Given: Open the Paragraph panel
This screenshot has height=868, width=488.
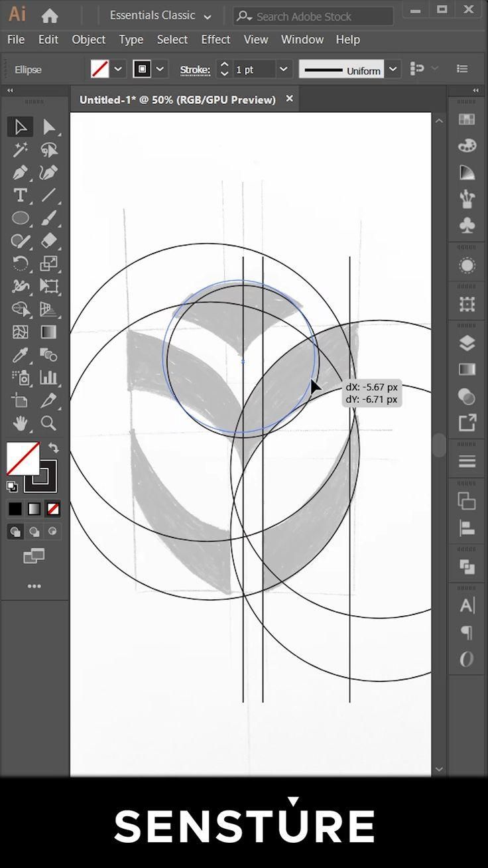Looking at the screenshot, I should pyautogui.click(x=467, y=632).
